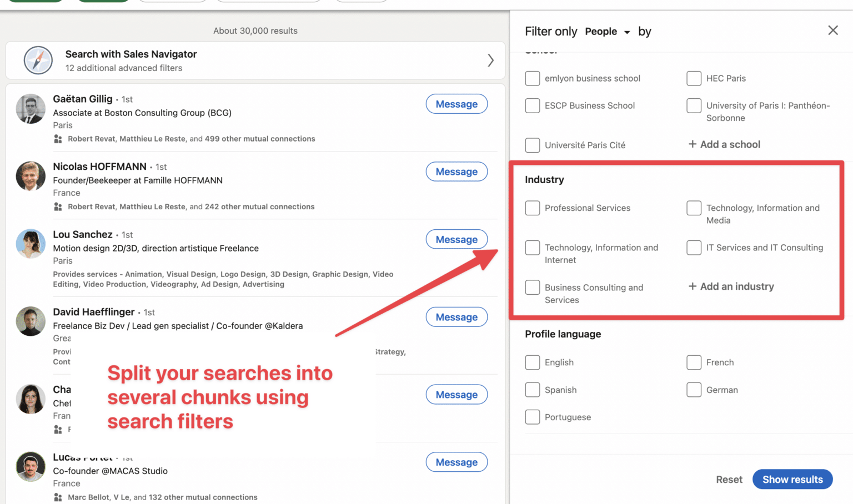This screenshot has height=504, width=853.
Task: Reset all selected filters
Action: (x=729, y=479)
